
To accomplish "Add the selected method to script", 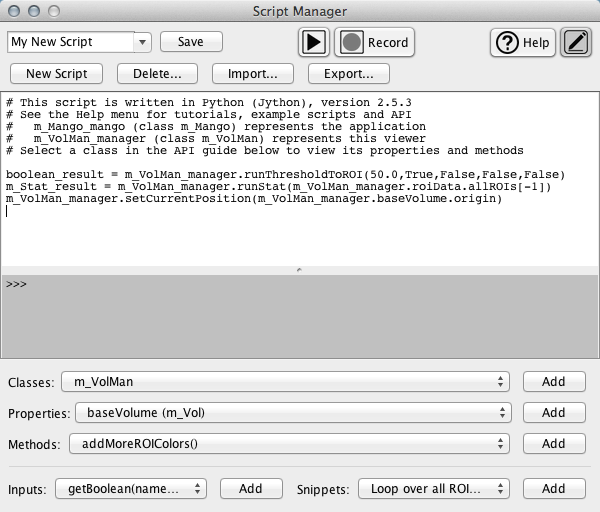I will click(554, 443).
